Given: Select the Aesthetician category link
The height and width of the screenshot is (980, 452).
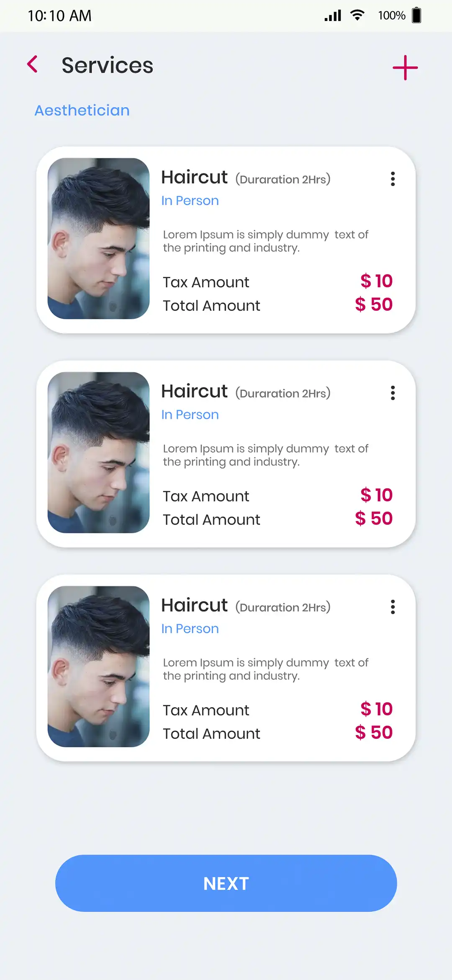Looking at the screenshot, I should tap(82, 111).
